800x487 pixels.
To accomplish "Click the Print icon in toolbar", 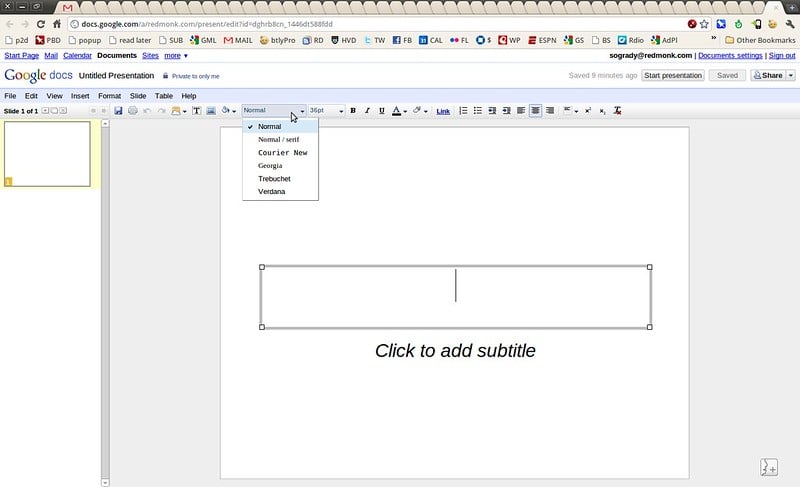I will click(133, 111).
